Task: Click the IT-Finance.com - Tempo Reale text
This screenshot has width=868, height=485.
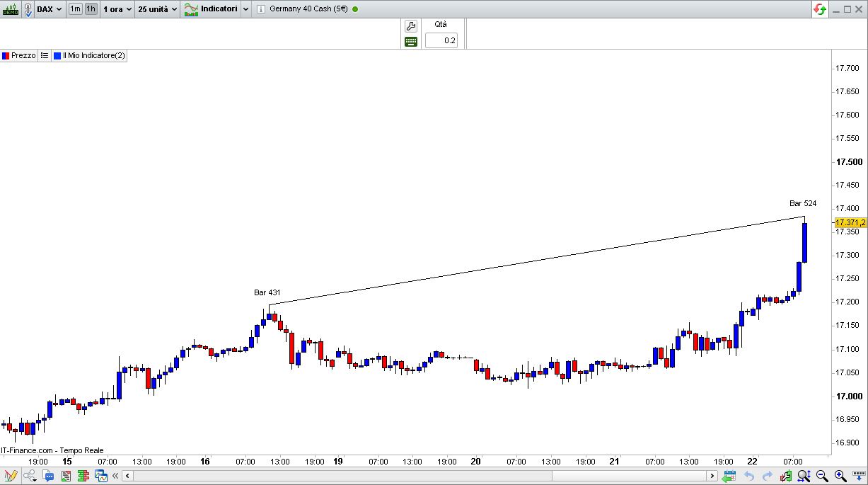Action: (x=52, y=450)
